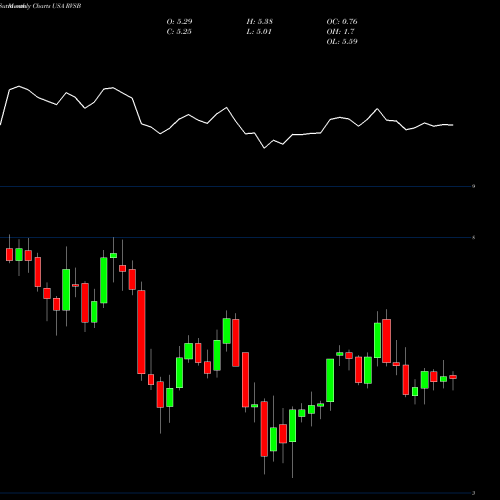Select the OL: 5.59 reading
Image resolution: width=500 pixels, height=500 pixels.
pos(342,42)
